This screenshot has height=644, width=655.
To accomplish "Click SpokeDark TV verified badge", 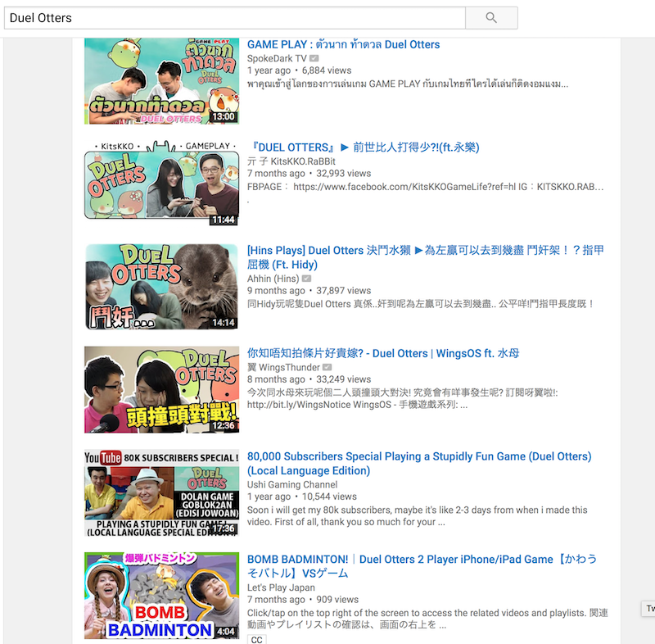I will [x=314, y=58].
